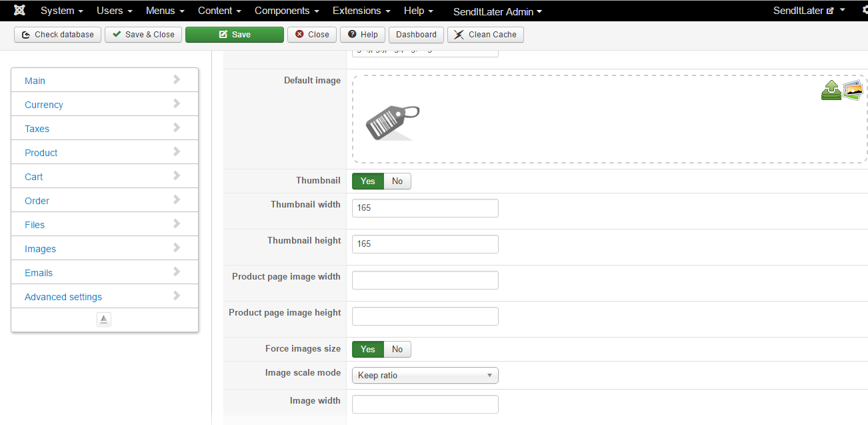The height and width of the screenshot is (425, 868).
Task: Open the Order settings section
Action: pos(105,200)
